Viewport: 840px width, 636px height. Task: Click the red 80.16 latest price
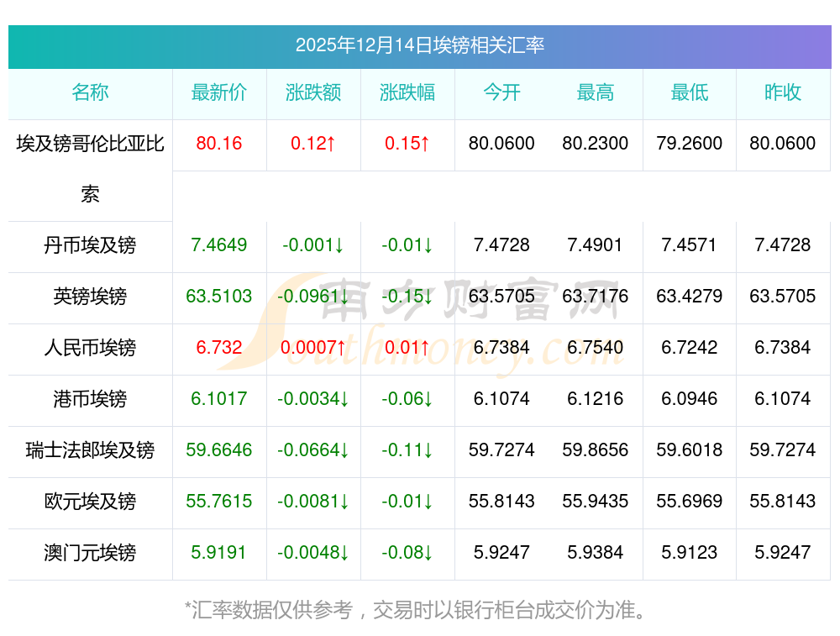pyautogui.click(x=219, y=144)
